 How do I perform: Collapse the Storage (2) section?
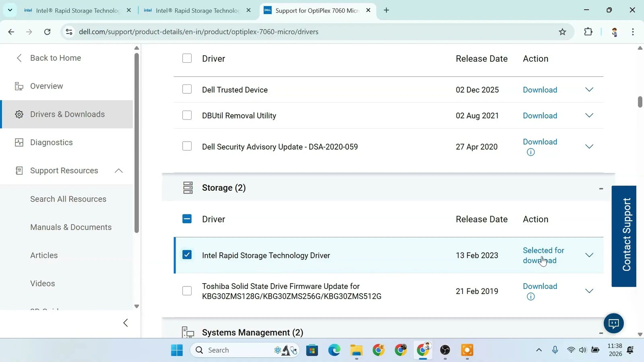601,188
